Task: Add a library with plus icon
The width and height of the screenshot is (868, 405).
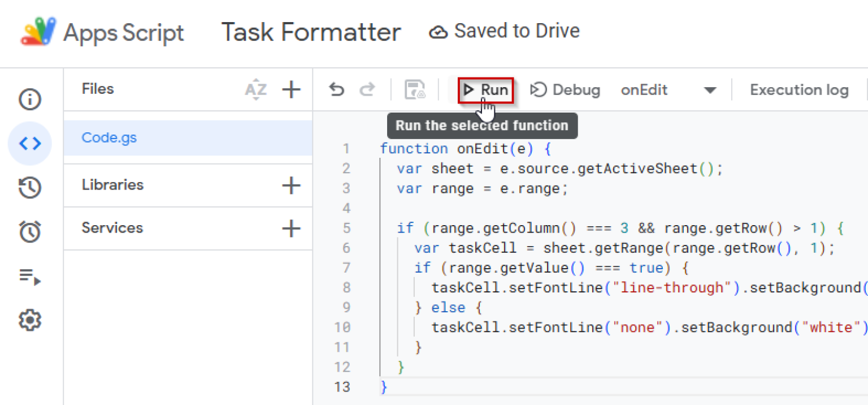Action: 291,185
